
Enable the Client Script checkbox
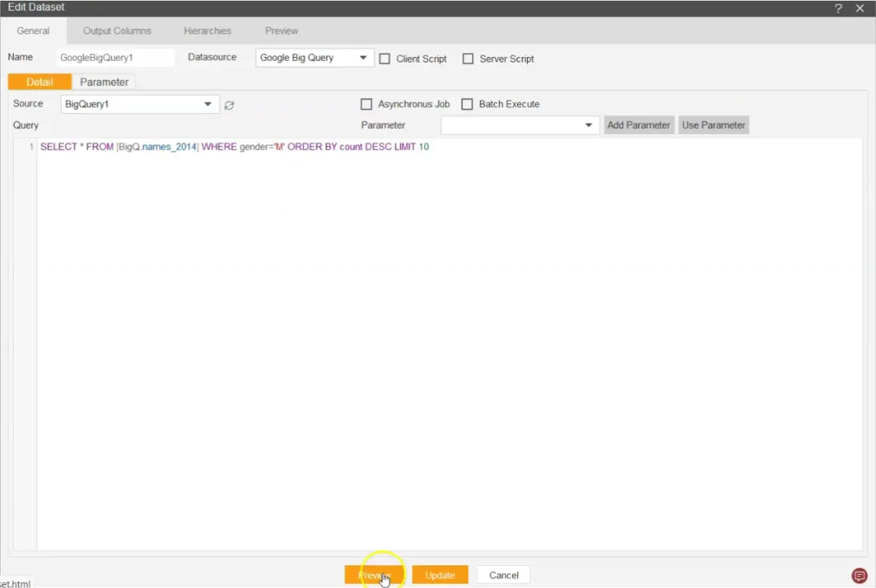click(385, 59)
